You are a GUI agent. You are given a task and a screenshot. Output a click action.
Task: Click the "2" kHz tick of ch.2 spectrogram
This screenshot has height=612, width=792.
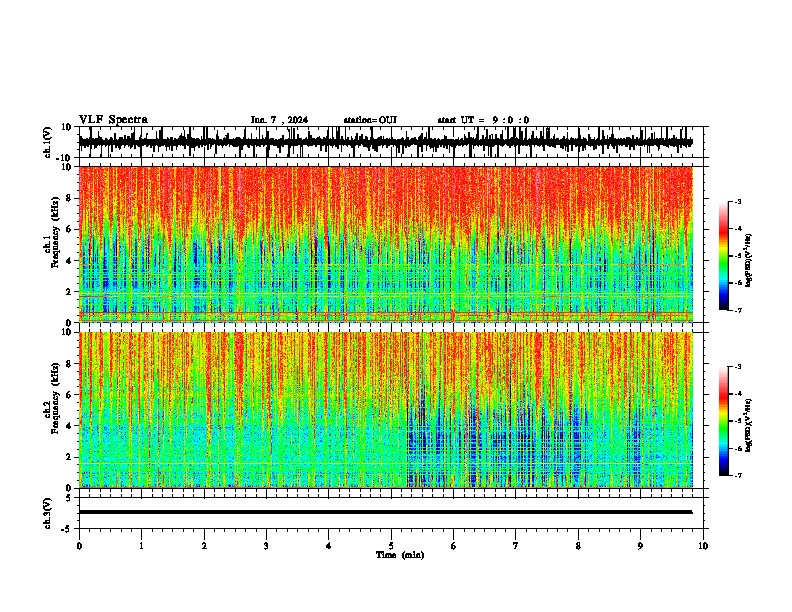(x=69, y=457)
